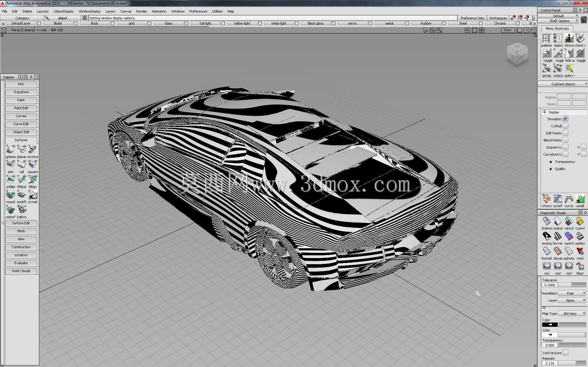The width and height of the screenshot is (588, 367).
Task: Toggle the DefaultLayer visibility box
Action: tap(39, 23)
